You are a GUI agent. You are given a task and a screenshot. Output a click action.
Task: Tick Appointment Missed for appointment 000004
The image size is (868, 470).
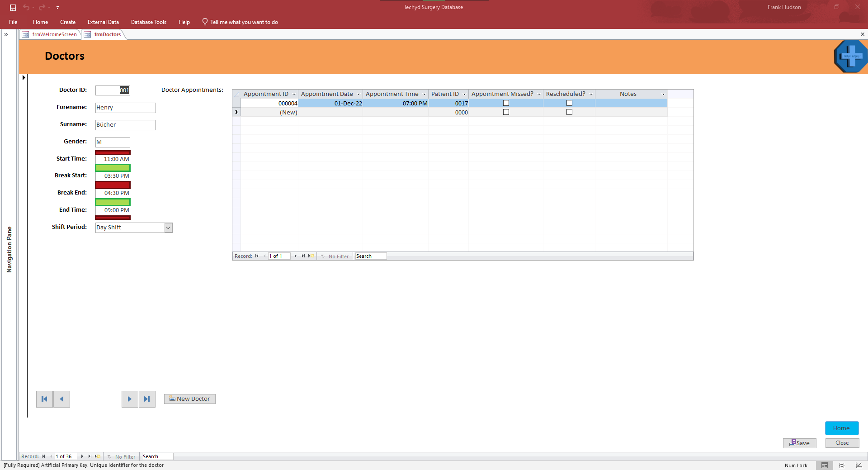tap(506, 103)
